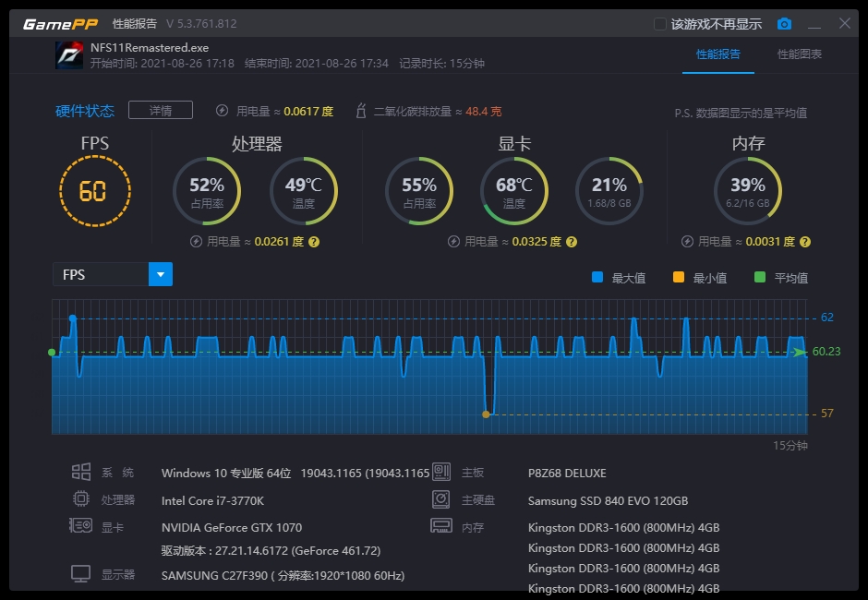Screen dimensions: 868x600
Task: Click the RAM 39% usage gauge
Action: [x=748, y=191]
